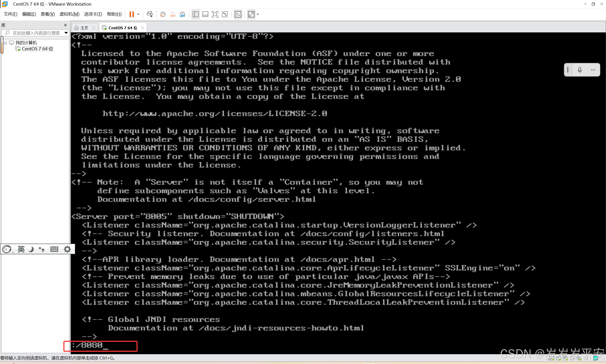Close the CentOS 7 64 位 tab
This screenshot has width=606, height=364.
pos(143,28)
